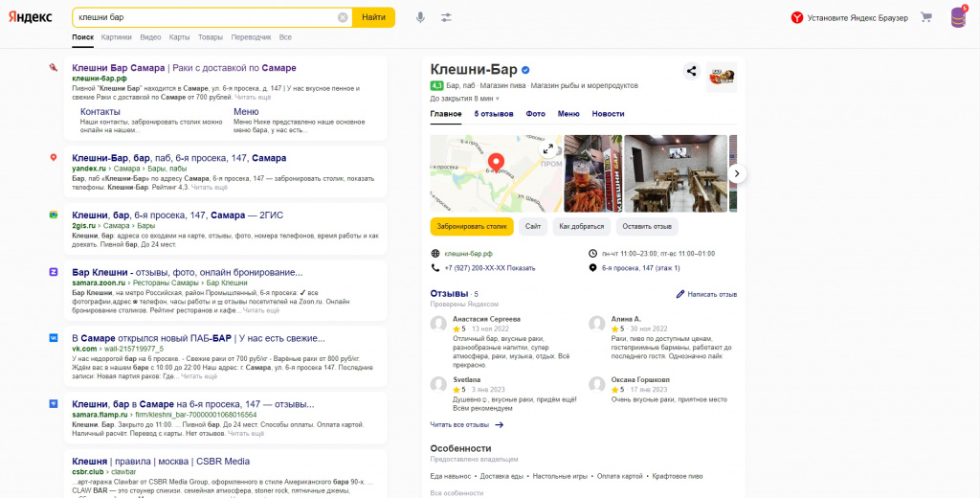The height and width of the screenshot is (498, 980).
Task: Click the verified badge near Клешни-Бар
Action: [526, 70]
